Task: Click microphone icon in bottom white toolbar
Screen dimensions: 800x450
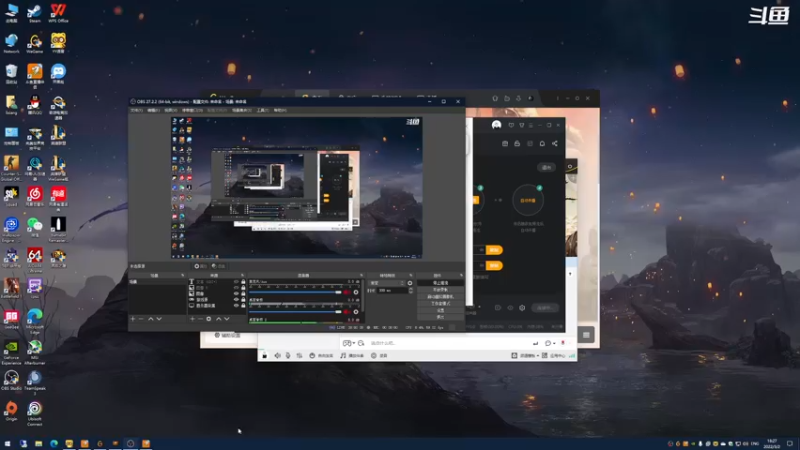Action: [288, 355]
